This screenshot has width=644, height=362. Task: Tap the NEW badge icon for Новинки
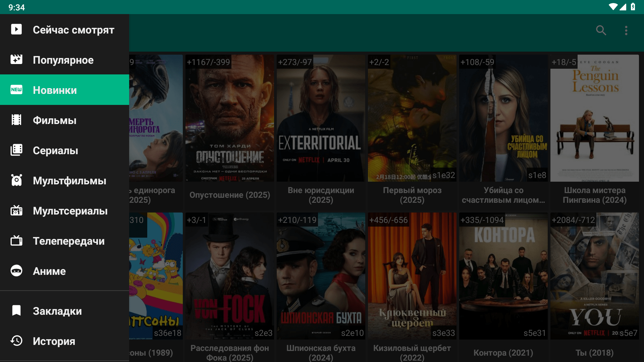pos(16,89)
